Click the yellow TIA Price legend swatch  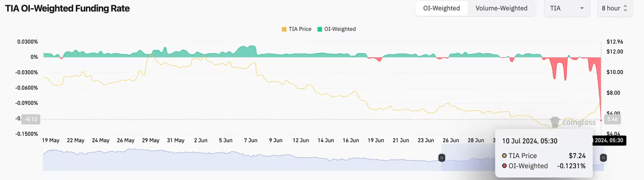284,29
